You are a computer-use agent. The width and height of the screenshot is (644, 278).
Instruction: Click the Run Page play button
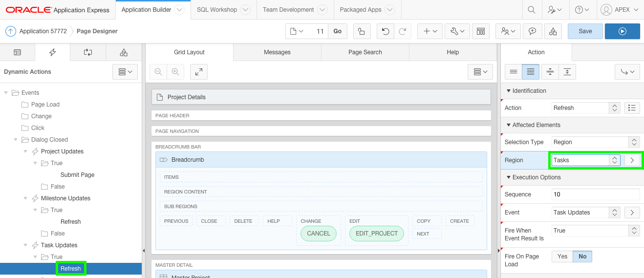[x=622, y=31]
